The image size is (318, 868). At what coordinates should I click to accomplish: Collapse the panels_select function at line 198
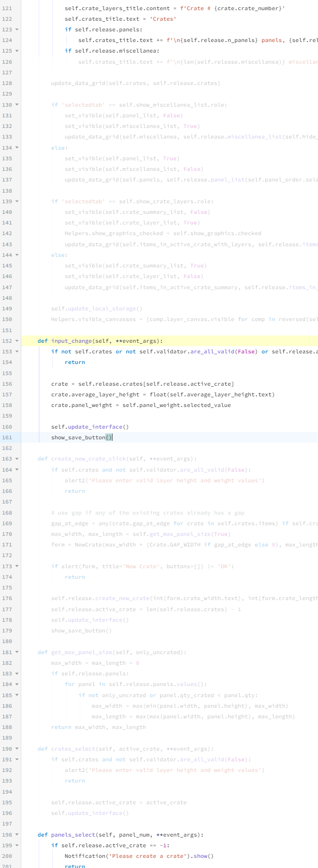point(17,835)
